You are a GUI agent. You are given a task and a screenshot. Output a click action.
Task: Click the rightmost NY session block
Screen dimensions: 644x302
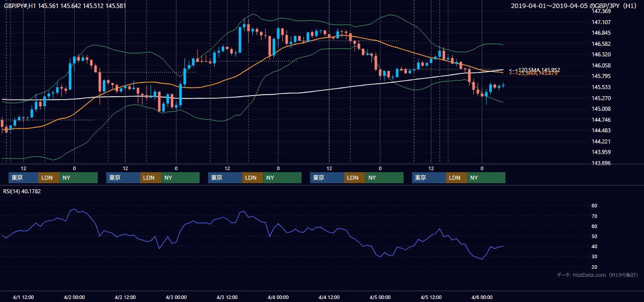[x=486, y=178]
